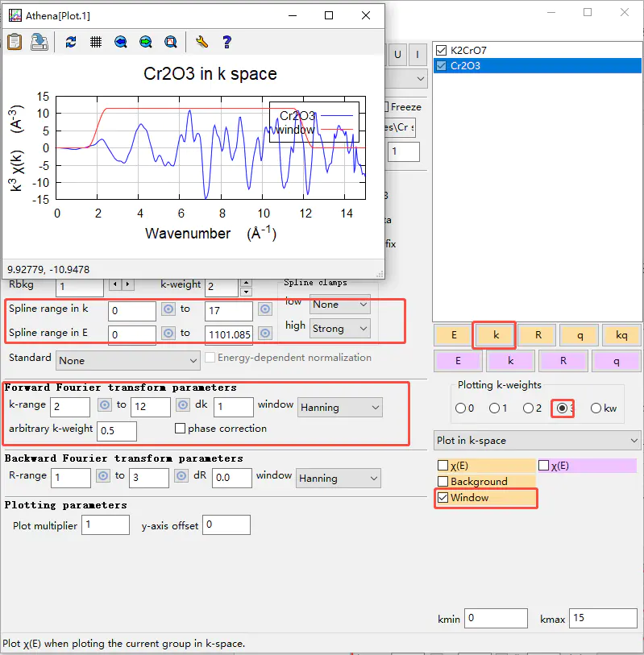Enable phase correction checkbox
Image resolution: width=644 pixels, height=655 pixels.
[180, 428]
